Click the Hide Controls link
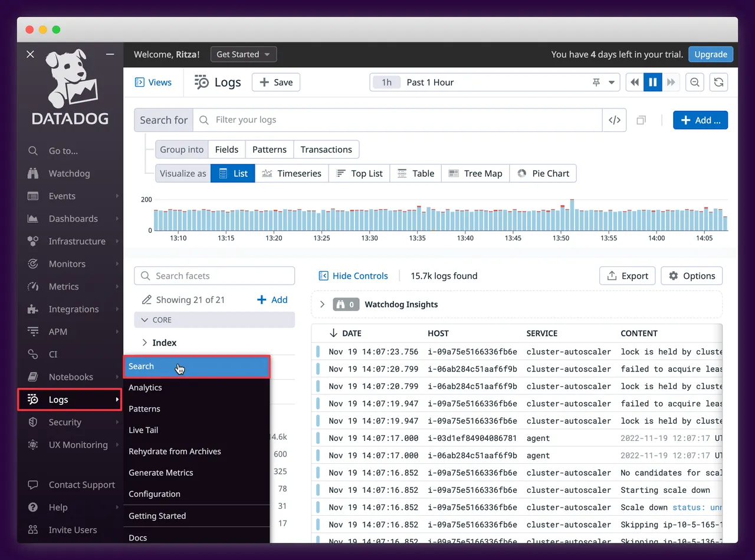This screenshot has width=755, height=560. click(353, 276)
